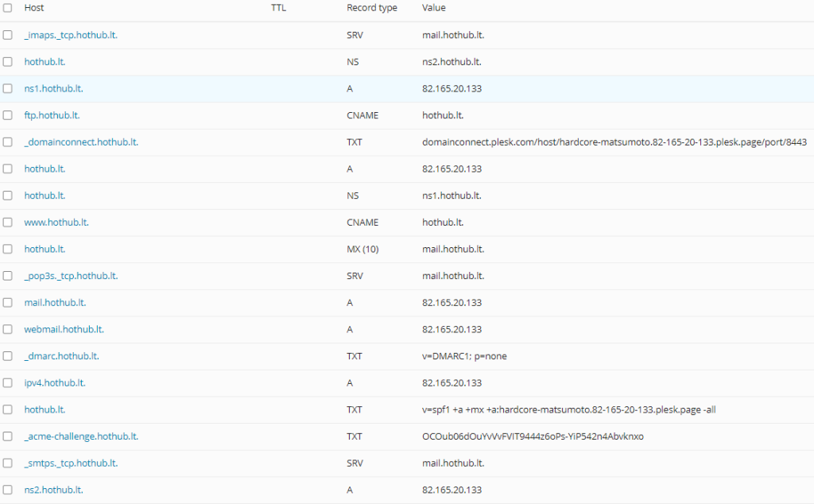814x504 pixels.
Task: Click the 'v=DMARC1; p=none' value
Action: coord(464,356)
